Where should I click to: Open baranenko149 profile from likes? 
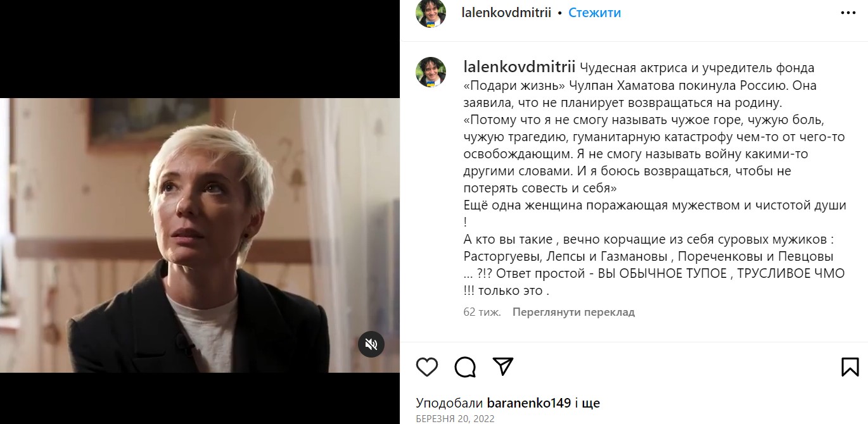pyautogui.click(x=528, y=403)
